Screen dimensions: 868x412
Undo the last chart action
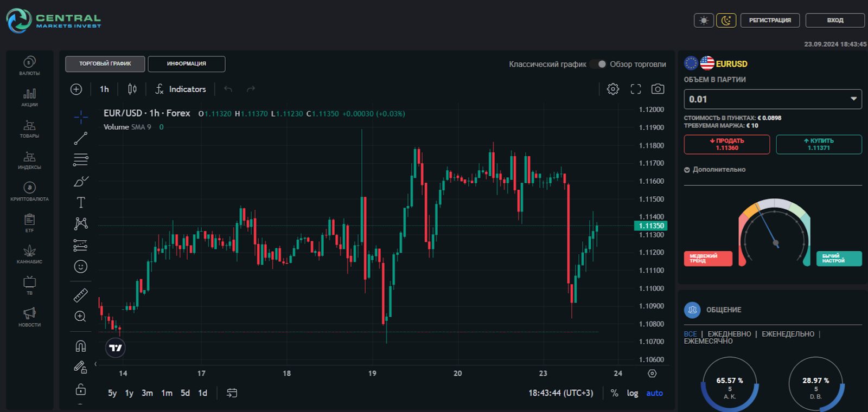pyautogui.click(x=228, y=89)
